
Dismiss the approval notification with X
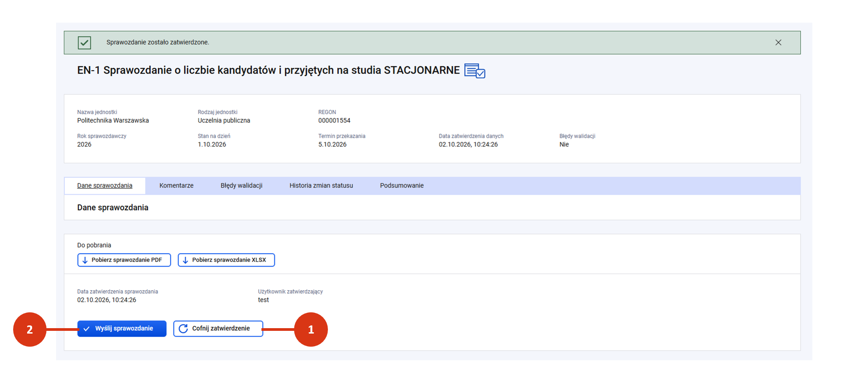click(x=778, y=42)
